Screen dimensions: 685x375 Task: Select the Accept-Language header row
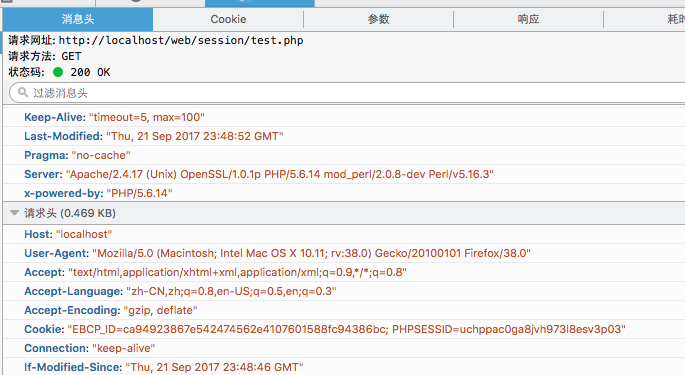344,291
